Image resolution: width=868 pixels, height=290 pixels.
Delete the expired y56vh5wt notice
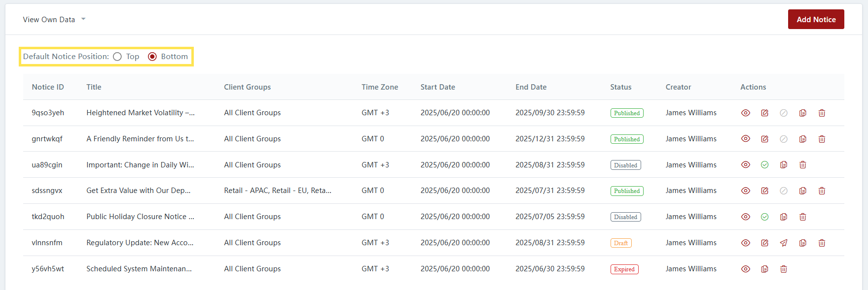[x=784, y=269]
